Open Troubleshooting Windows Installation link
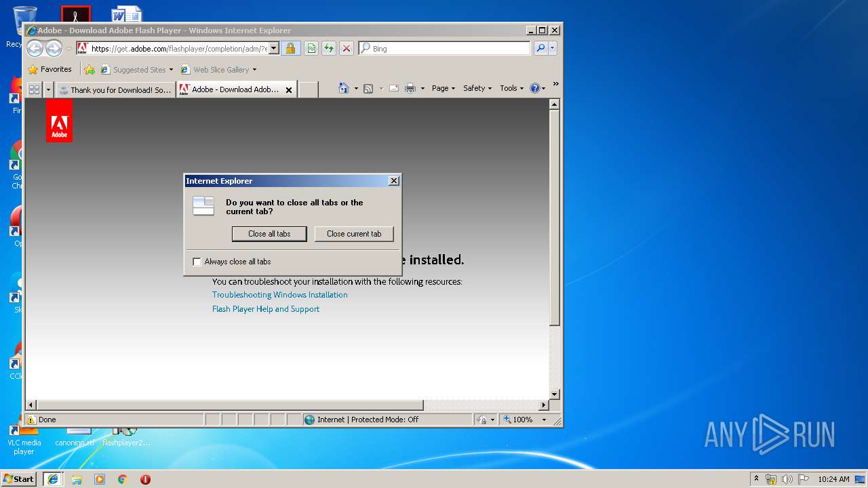 (280, 295)
